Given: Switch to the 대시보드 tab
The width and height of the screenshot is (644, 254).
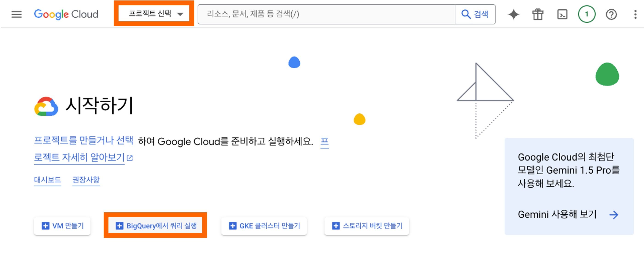Looking at the screenshot, I should click(47, 180).
